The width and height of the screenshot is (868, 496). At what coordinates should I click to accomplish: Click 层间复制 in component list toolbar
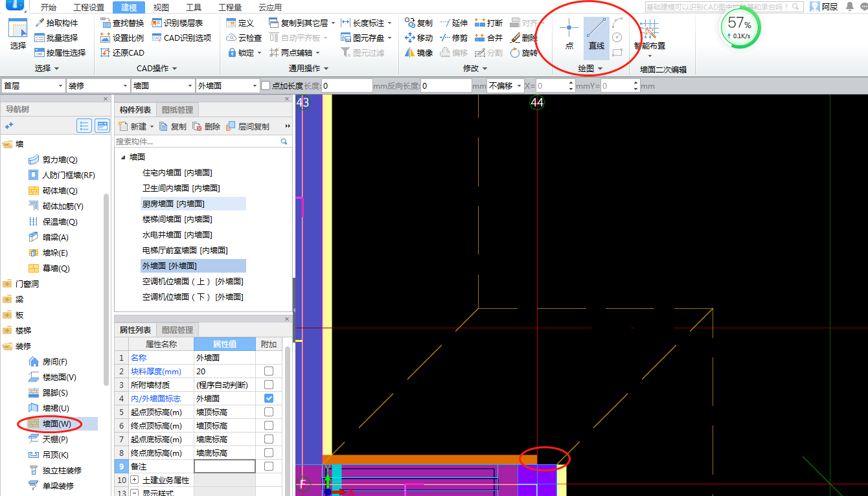[248, 126]
